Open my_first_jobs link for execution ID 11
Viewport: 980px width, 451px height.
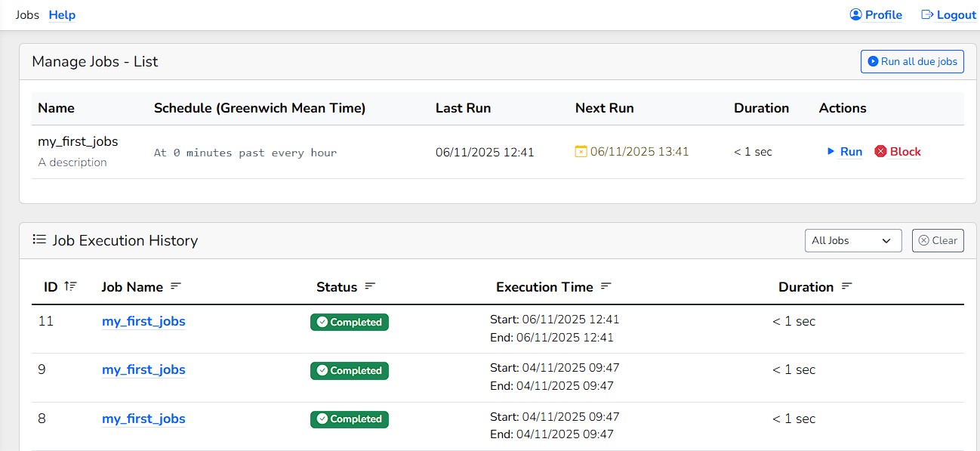point(143,321)
